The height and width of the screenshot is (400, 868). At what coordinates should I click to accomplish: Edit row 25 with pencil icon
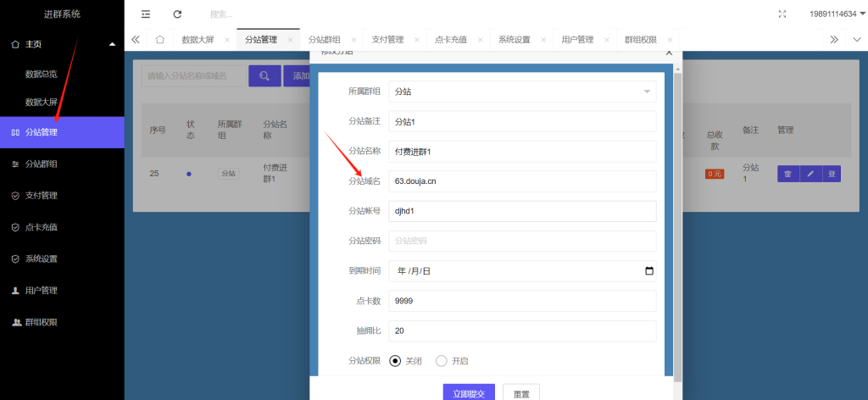point(810,174)
